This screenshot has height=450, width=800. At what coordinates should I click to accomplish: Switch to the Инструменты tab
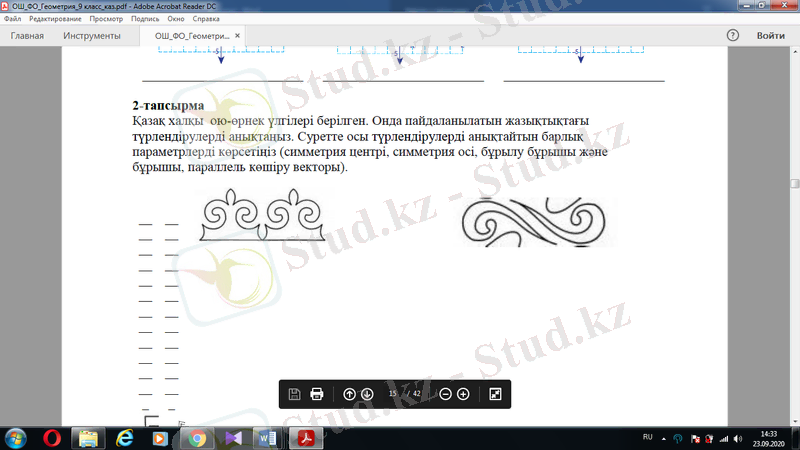click(x=92, y=36)
